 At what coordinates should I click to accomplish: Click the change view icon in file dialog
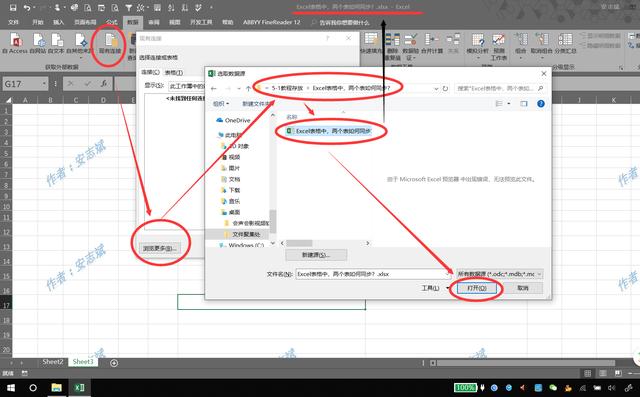(499, 104)
